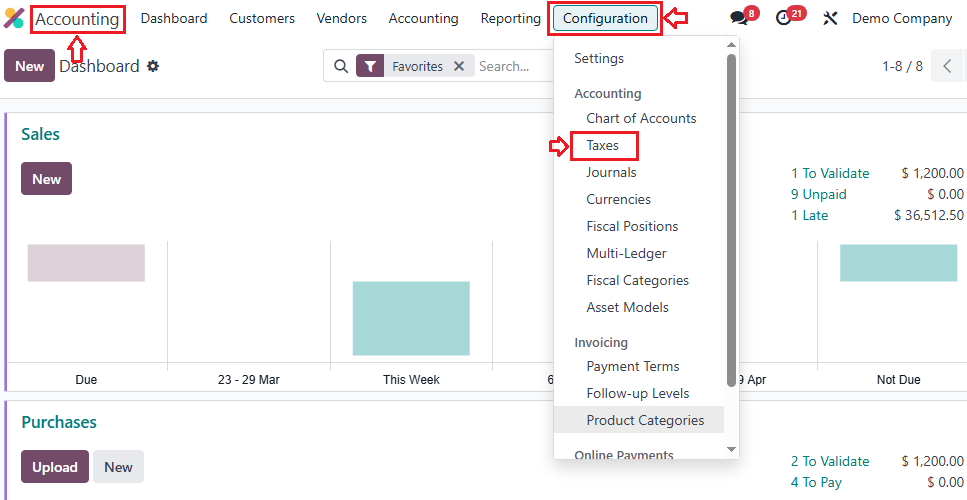Click the Dashboard settings gear icon
The width and height of the screenshot is (967, 500).
coord(153,66)
